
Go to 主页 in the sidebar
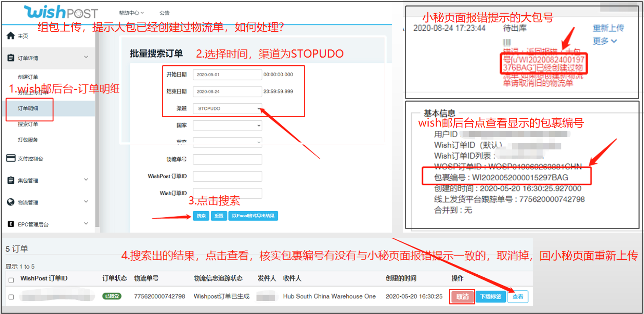click(23, 36)
